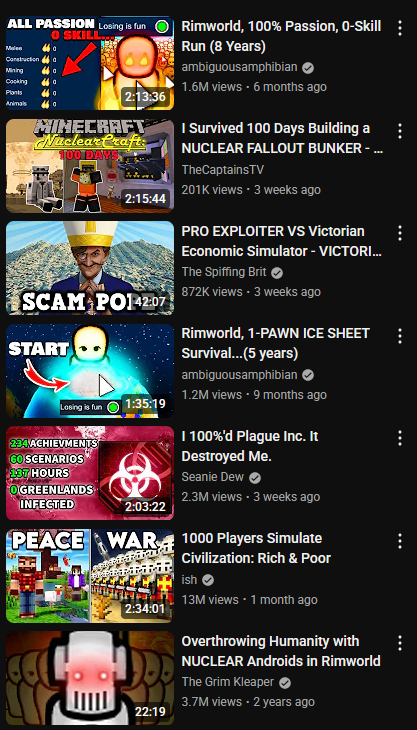Open options menu for Rimworld 100% Passion video

point(400,28)
